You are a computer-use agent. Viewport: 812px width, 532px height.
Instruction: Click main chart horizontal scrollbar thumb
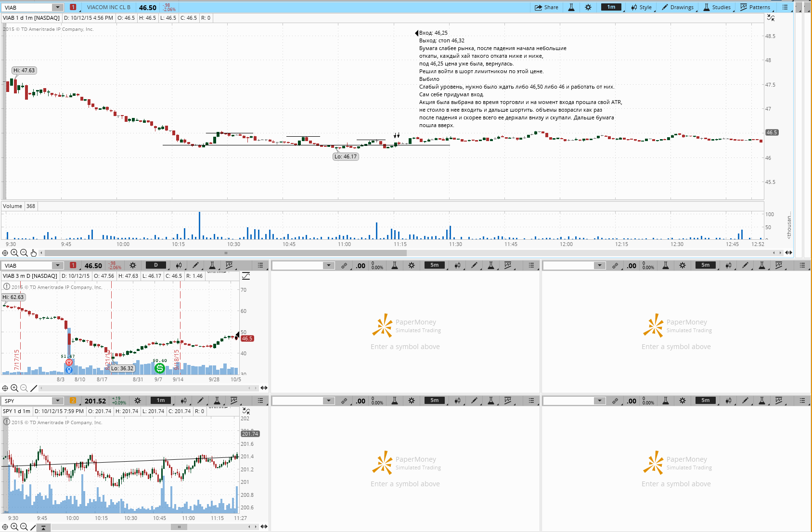click(226, 253)
